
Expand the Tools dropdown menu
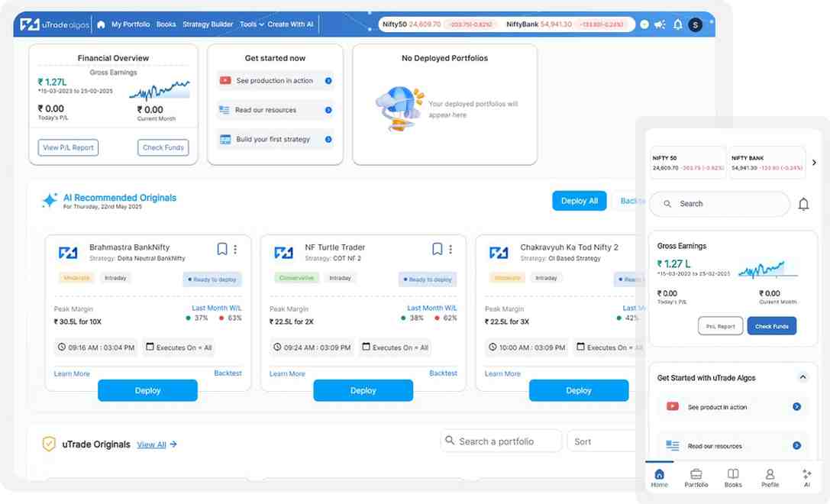[251, 24]
